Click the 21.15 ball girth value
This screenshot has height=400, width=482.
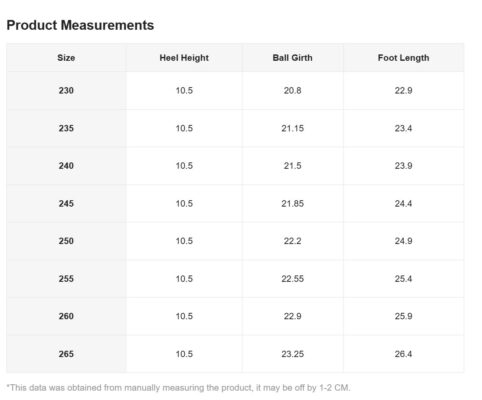click(x=292, y=128)
